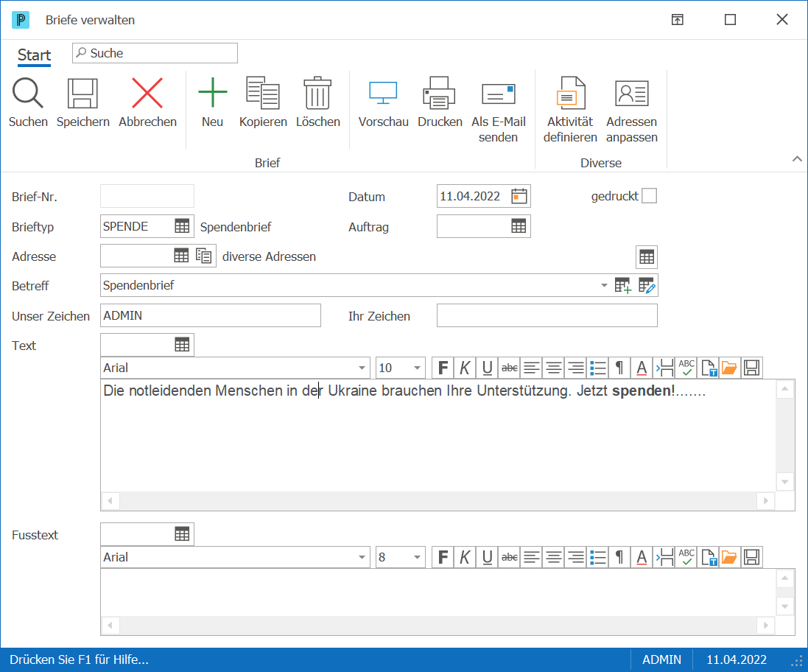Click the Ihr Zeichen field

547,315
